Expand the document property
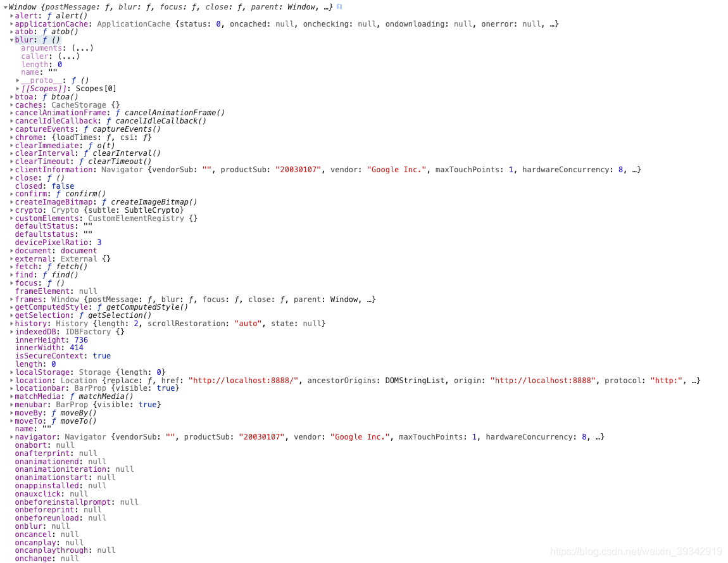 pyautogui.click(x=11, y=251)
